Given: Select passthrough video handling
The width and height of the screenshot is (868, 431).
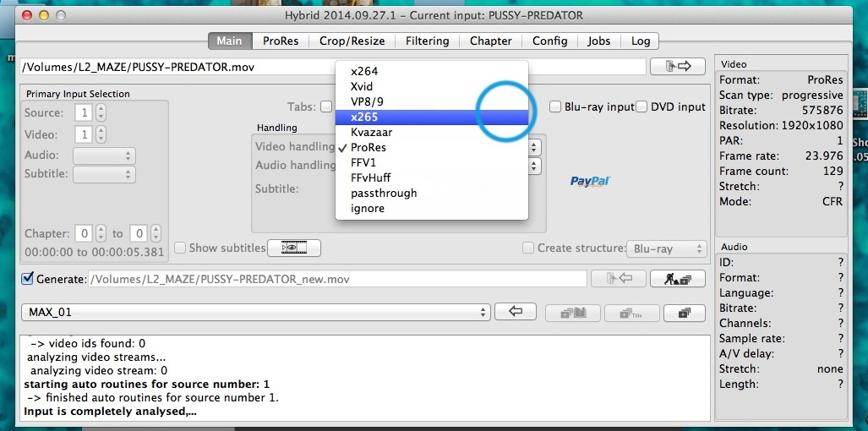Looking at the screenshot, I should (432, 193).
